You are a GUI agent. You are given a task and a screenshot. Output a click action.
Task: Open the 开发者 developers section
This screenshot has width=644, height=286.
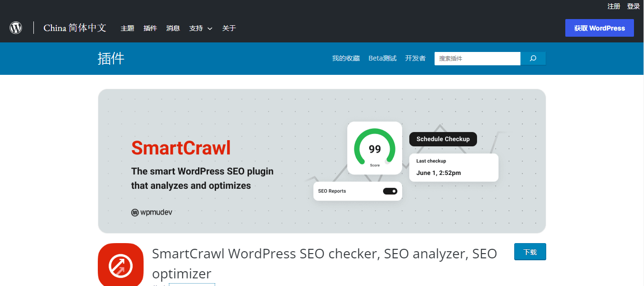coord(415,58)
